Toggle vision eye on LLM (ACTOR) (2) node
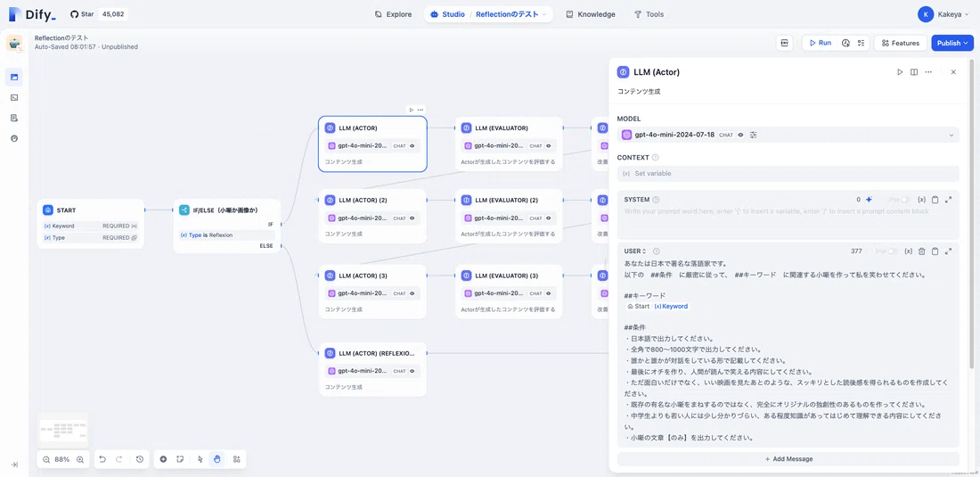The image size is (980, 477). (x=412, y=218)
